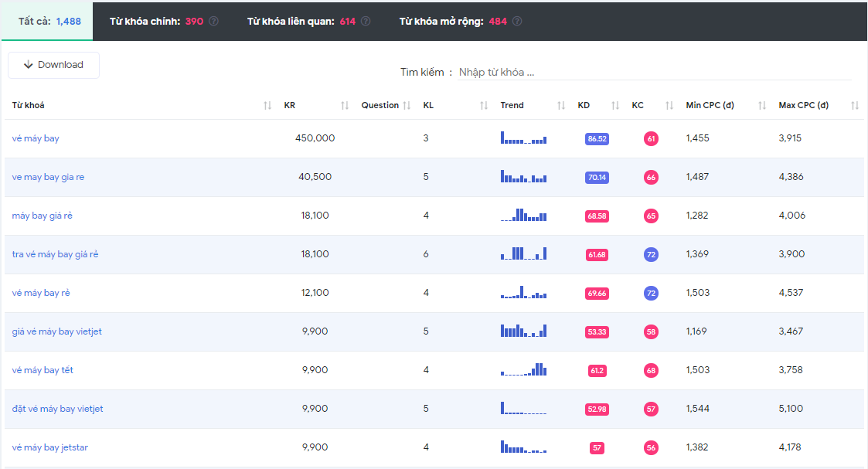The image size is (868, 469).
Task: Sort table by Max CPC column arrows
Action: [x=855, y=105]
